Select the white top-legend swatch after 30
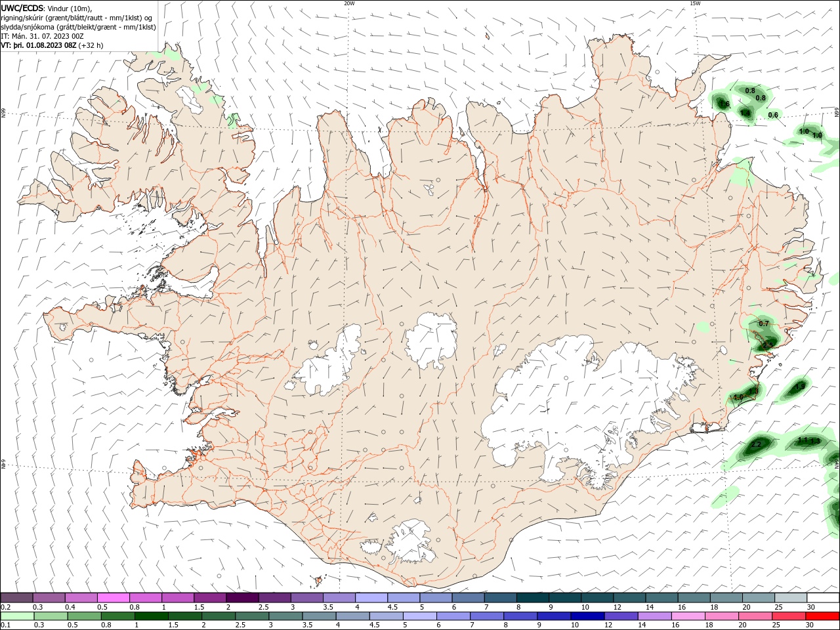 point(823,598)
